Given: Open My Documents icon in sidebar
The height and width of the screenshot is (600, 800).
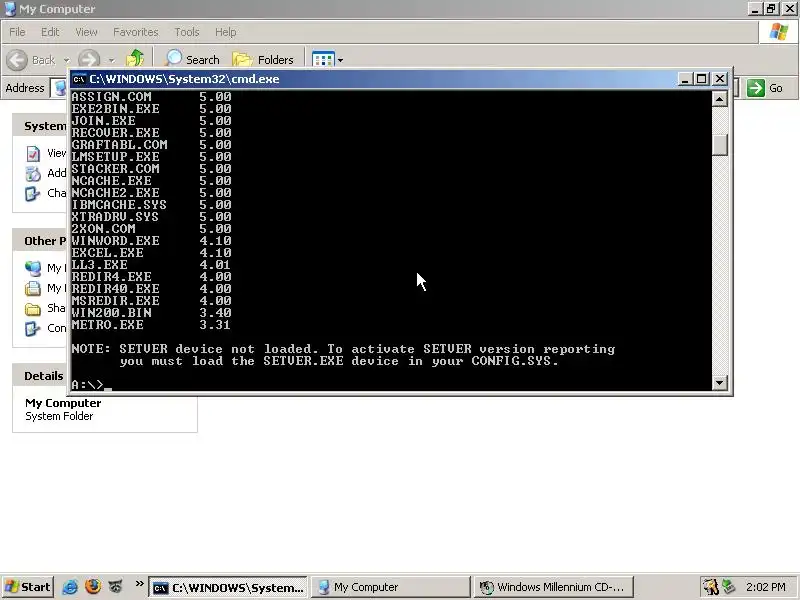Looking at the screenshot, I should tap(33, 289).
